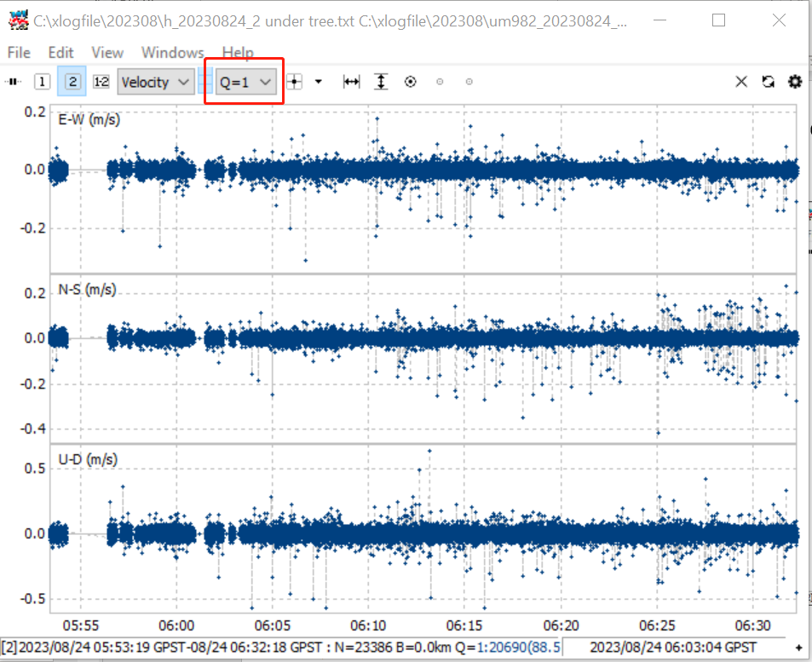Open the View menu
The image size is (812, 662).
click(x=107, y=53)
